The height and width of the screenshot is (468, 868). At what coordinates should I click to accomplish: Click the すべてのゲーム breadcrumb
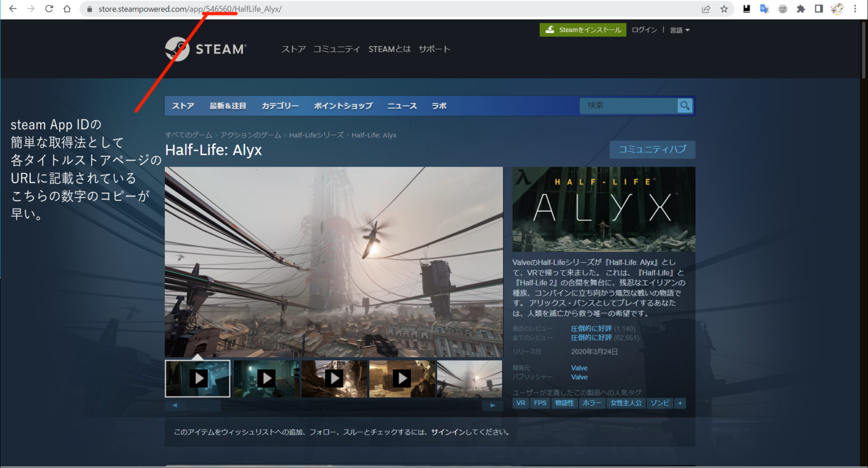coord(189,135)
